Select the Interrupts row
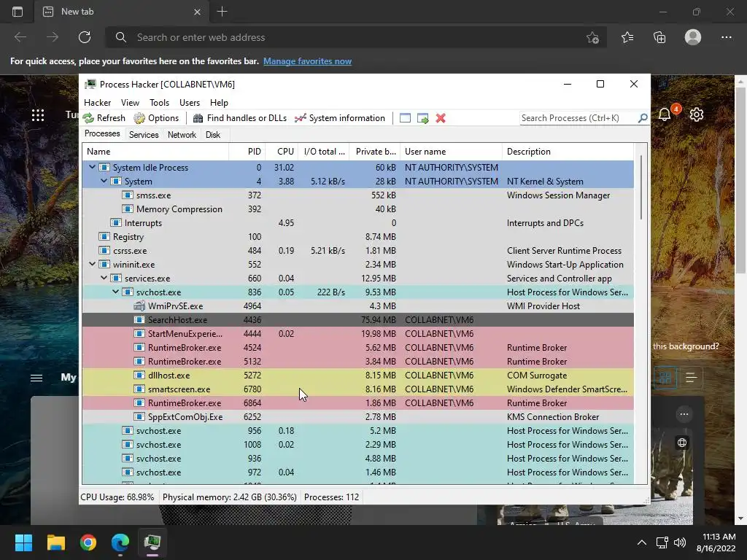Viewport: 747px width, 560px height. click(357, 223)
